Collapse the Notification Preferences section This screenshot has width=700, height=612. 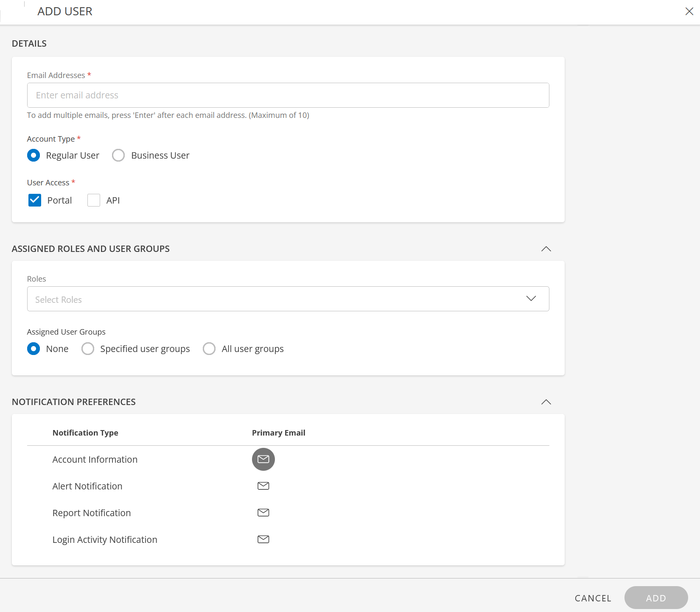point(546,402)
